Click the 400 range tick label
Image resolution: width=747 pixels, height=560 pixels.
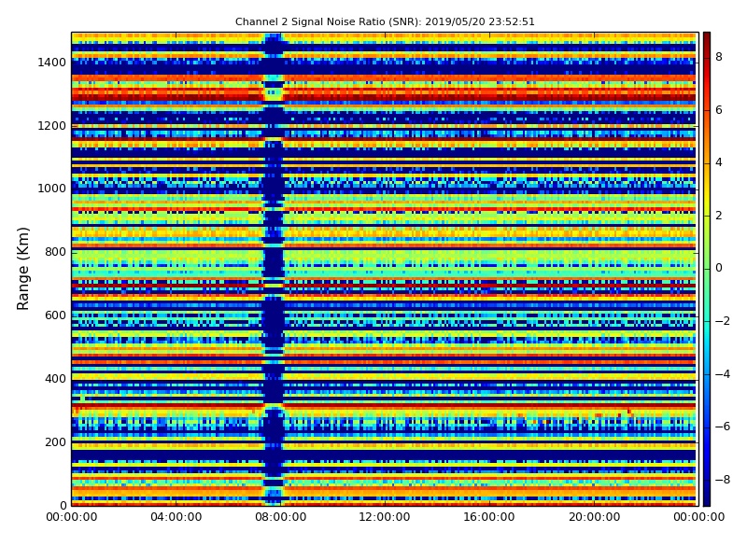(x=55, y=379)
